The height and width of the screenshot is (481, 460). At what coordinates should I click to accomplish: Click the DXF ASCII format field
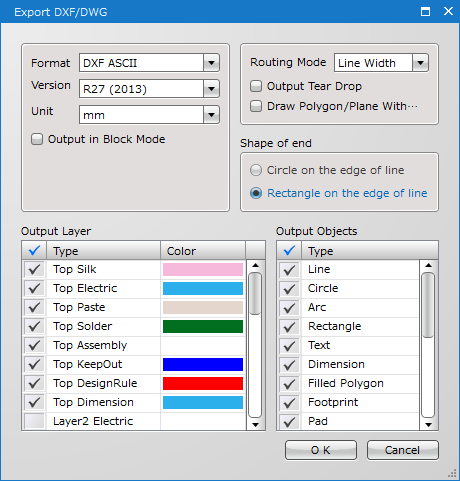[141, 63]
